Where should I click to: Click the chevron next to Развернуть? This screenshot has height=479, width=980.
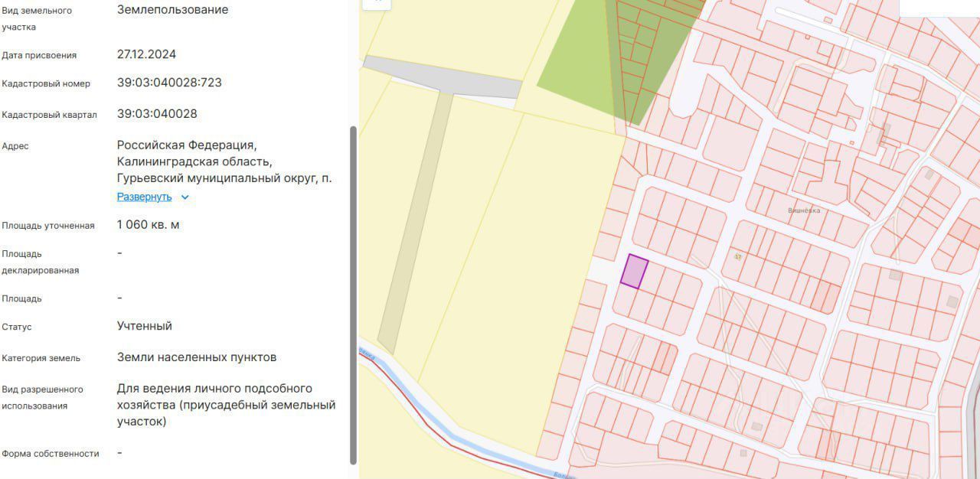point(185,197)
